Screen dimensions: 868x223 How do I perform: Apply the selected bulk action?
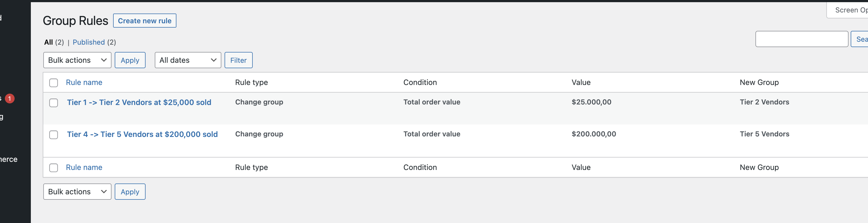click(130, 60)
